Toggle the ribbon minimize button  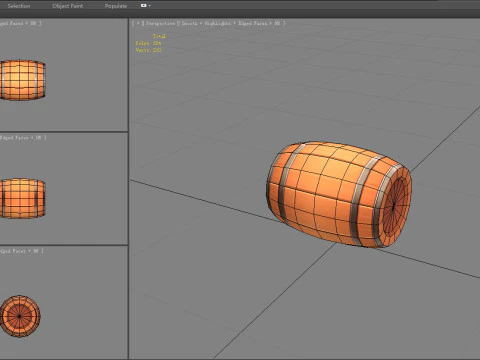(x=143, y=6)
